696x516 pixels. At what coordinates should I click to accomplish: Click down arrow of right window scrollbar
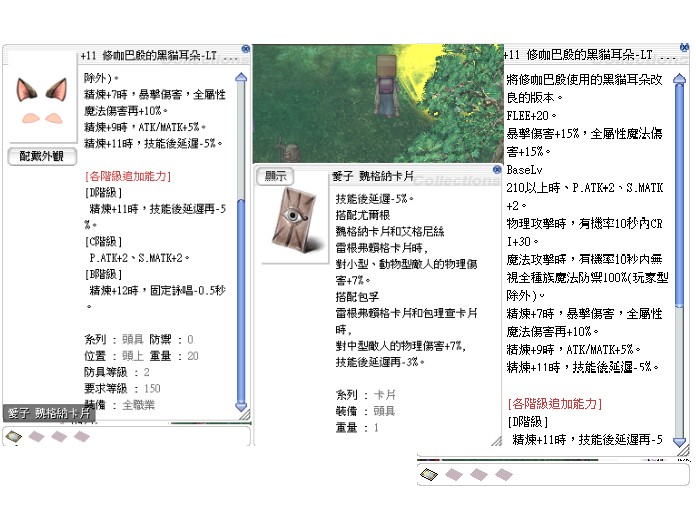click(679, 441)
